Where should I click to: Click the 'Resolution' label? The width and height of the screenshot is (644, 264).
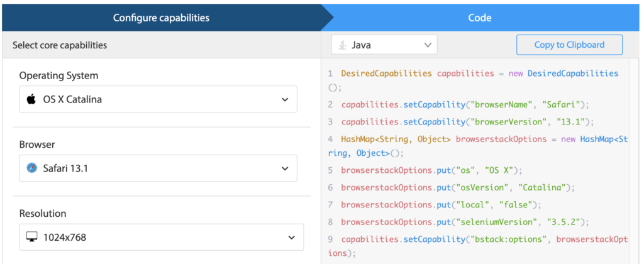click(x=43, y=214)
